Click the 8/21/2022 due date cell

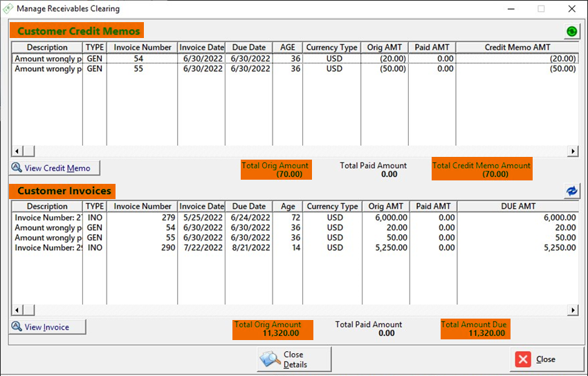pyautogui.click(x=250, y=247)
